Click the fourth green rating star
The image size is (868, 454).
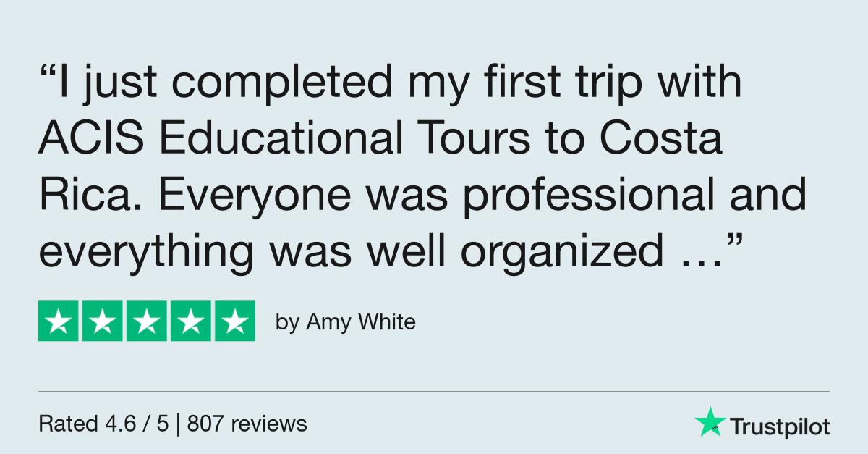click(x=190, y=321)
